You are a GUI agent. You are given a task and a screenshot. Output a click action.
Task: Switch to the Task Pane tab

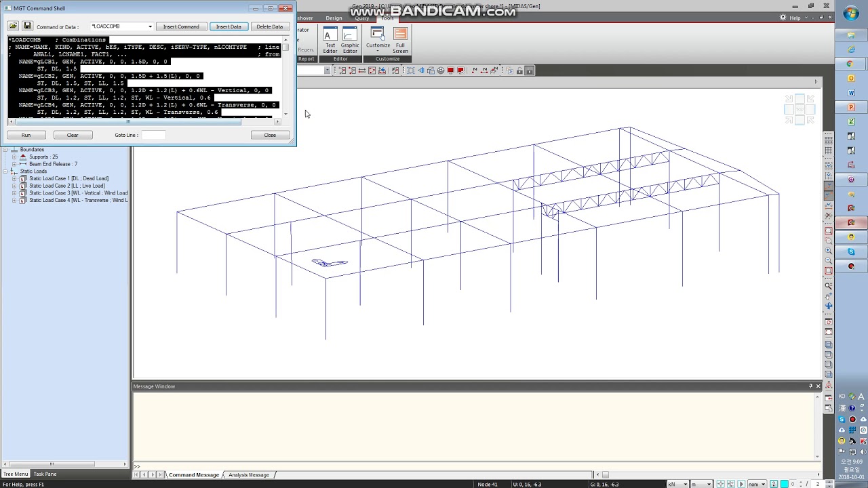45,474
